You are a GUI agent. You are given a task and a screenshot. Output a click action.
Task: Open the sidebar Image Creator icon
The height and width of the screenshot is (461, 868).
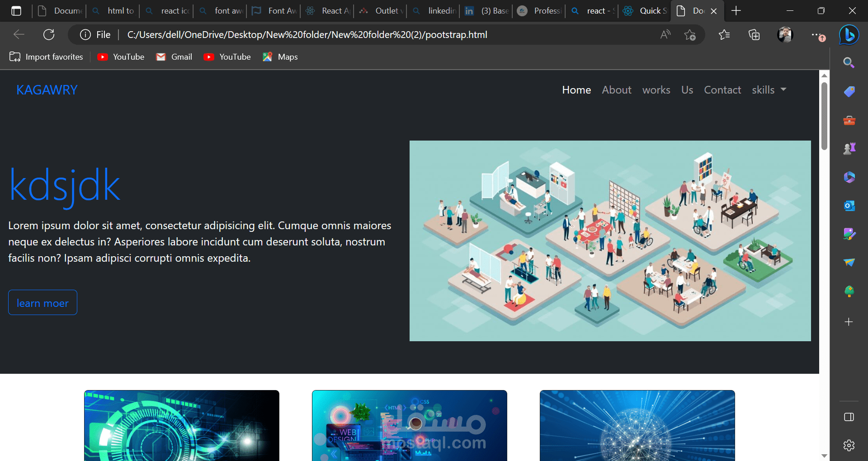849,234
